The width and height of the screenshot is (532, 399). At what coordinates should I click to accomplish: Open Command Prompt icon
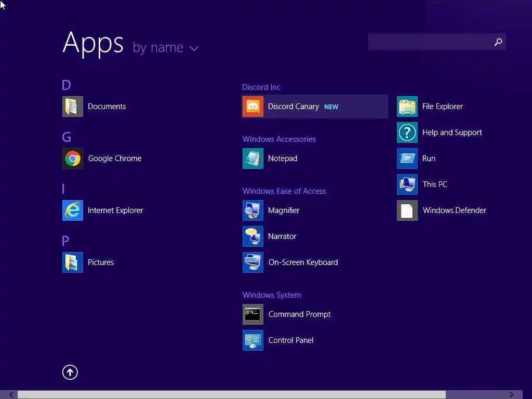253,314
